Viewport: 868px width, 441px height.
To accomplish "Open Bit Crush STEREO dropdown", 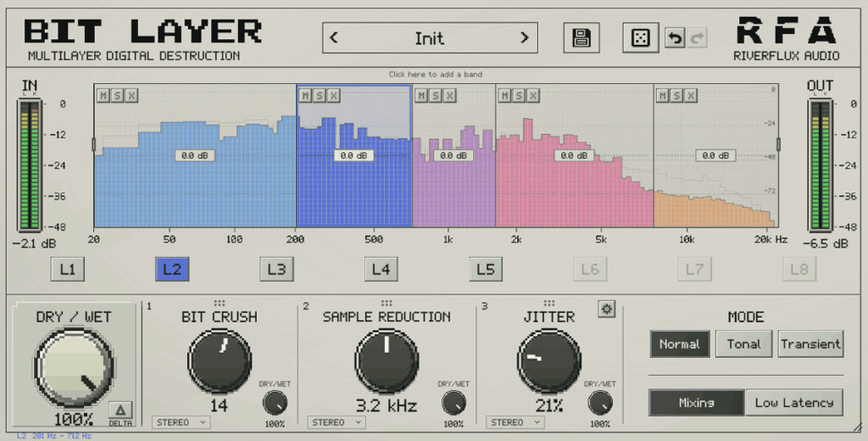I will pyautogui.click(x=181, y=422).
